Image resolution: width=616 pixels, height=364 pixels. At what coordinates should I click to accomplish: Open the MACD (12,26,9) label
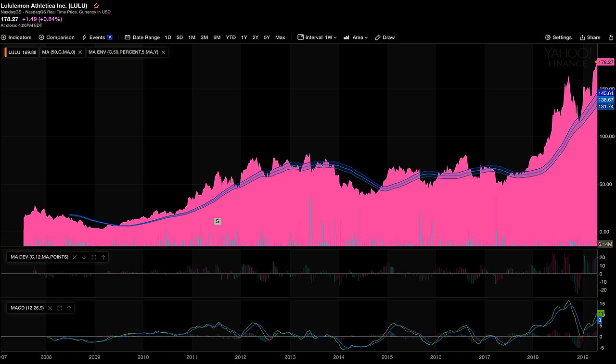(27, 308)
